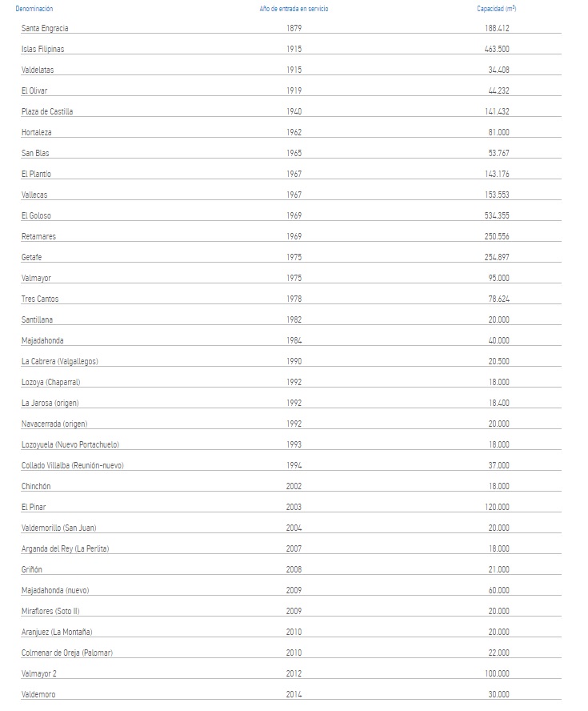Screen dimensions: 588x711
Task: Select Collado Villalba (Reunión-nuevo) row
Action: [x=73, y=465]
